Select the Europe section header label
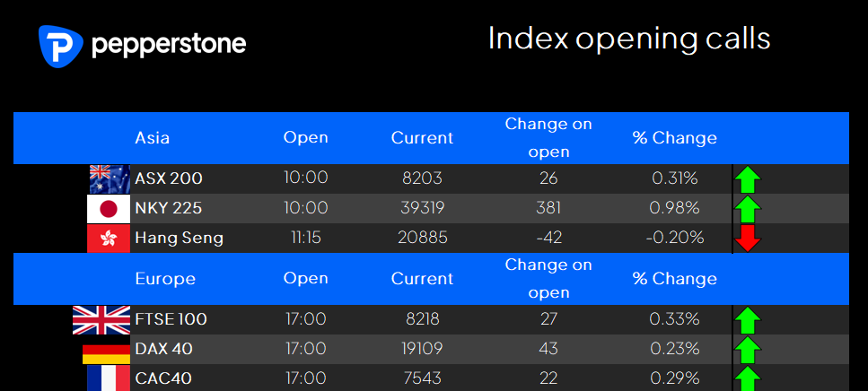 point(165,279)
